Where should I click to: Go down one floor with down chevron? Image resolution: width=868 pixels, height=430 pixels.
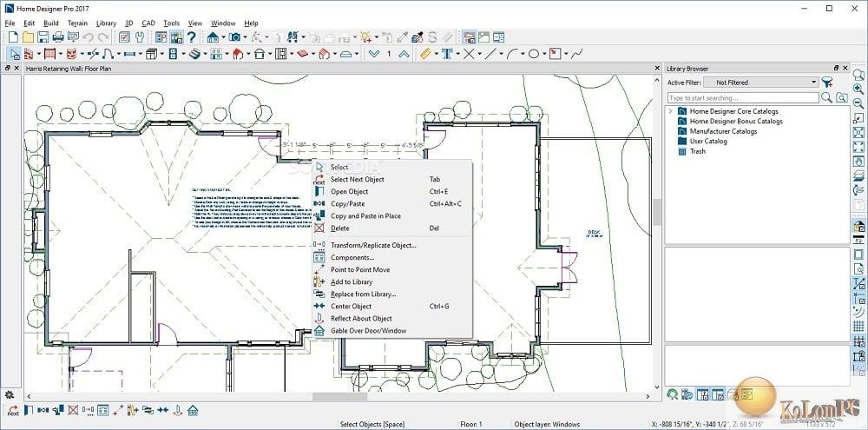(374, 54)
